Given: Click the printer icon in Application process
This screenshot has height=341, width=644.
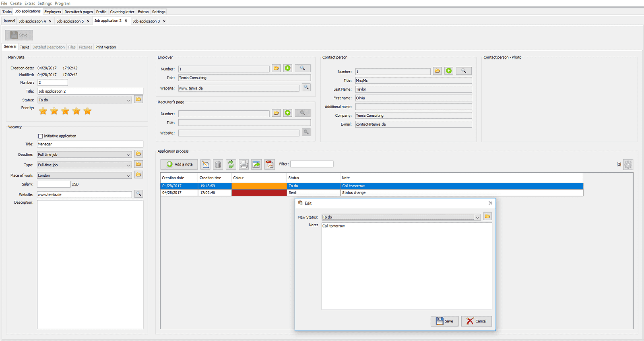Looking at the screenshot, I should coord(244,164).
